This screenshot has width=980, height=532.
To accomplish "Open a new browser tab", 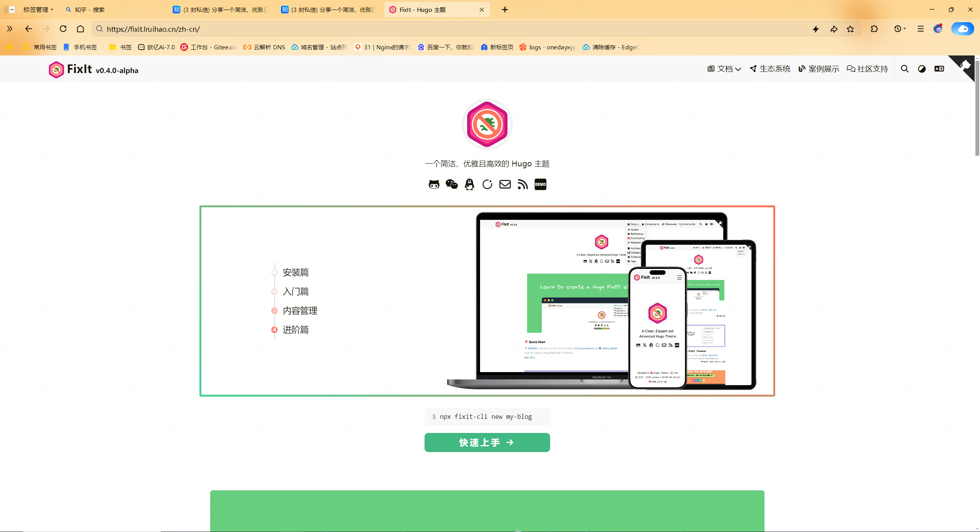I will [x=505, y=10].
